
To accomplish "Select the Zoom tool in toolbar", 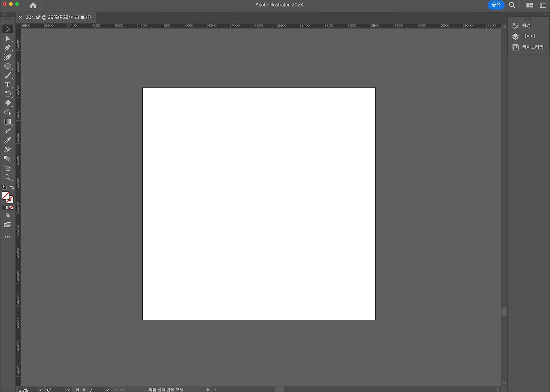I will 8,177.
